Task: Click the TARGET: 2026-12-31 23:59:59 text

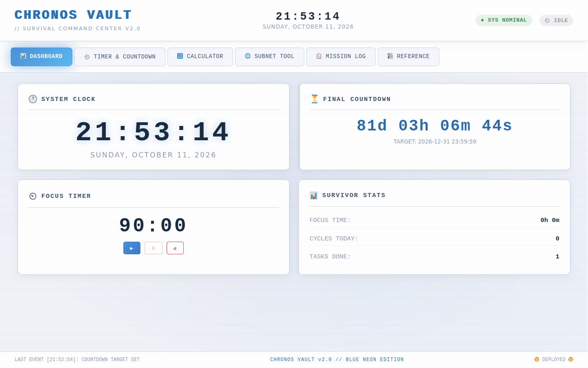Action: point(434,141)
